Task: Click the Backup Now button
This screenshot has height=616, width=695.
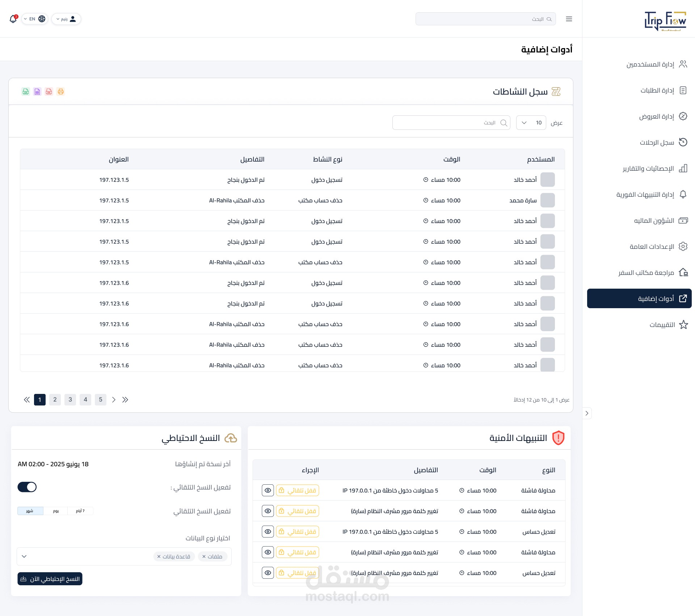Action: click(x=50, y=579)
